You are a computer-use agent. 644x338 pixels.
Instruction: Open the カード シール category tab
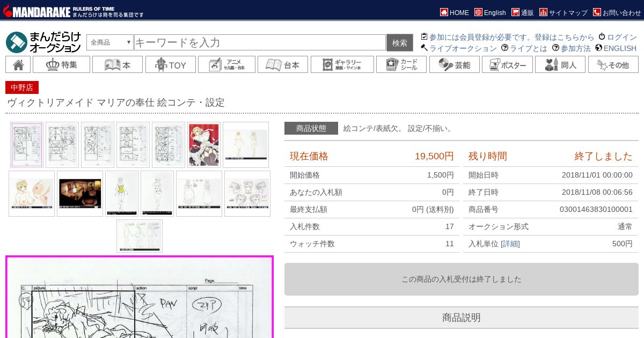[401, 64]
